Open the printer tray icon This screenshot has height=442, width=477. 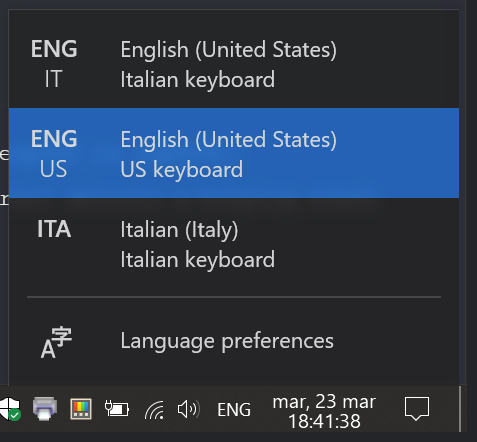click(45, 409)
